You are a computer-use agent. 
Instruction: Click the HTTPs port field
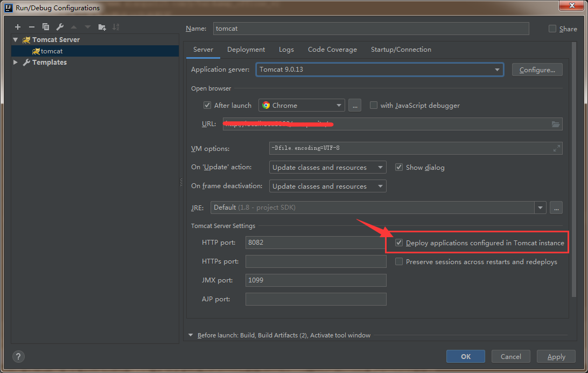pyautogui.click(x=316, y=261)
